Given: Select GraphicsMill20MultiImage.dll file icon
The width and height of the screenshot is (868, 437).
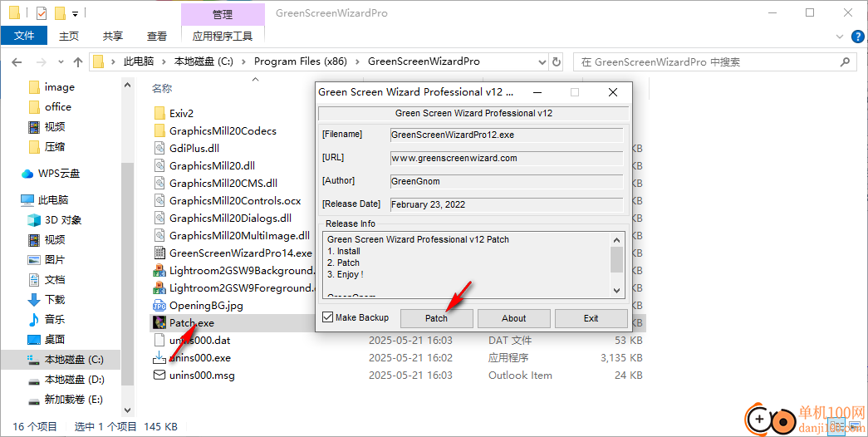Looking at the screenshot, I should click(159, 235).
